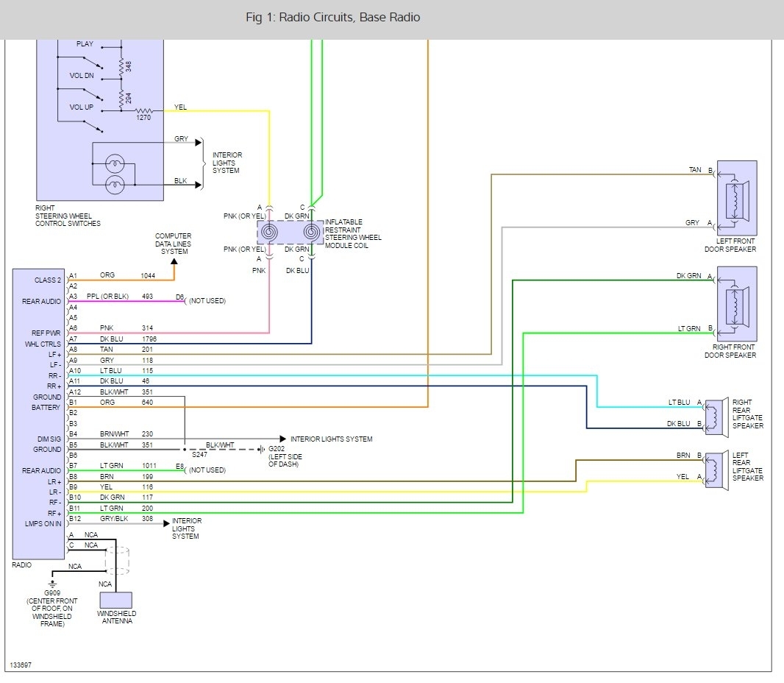Image resolution: width=784 pixels, height=683 pixels.
Task: Click the G202 ground symbol
Action: [262, 449]
